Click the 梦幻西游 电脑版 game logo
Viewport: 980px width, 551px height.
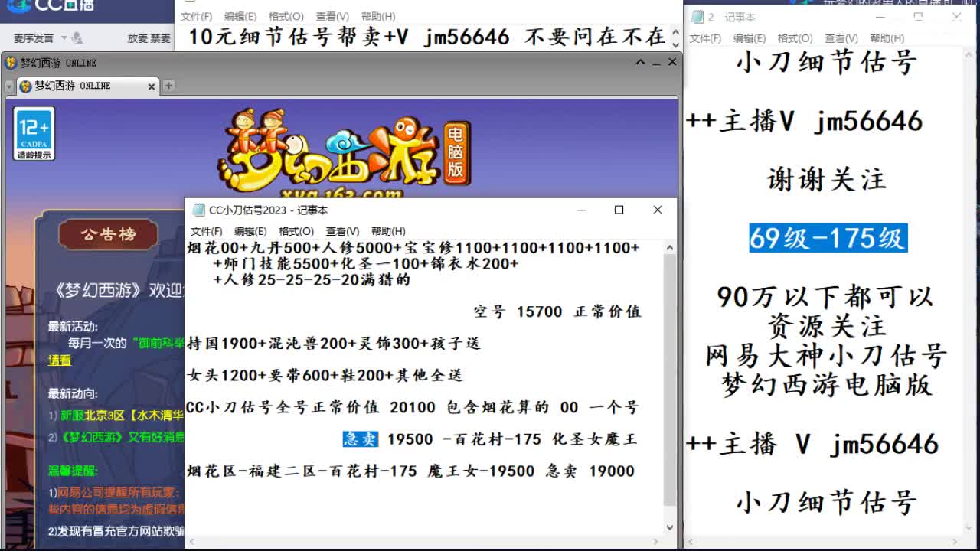(x=345, y=153)
